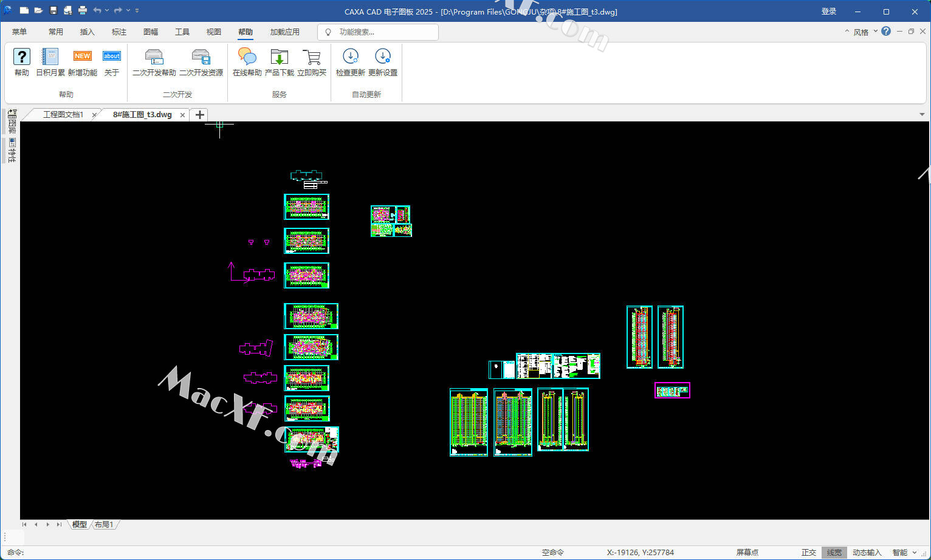This screenshot has width=931, height=560.
Task: Open the 图库 library side panel
Action: 12,121
